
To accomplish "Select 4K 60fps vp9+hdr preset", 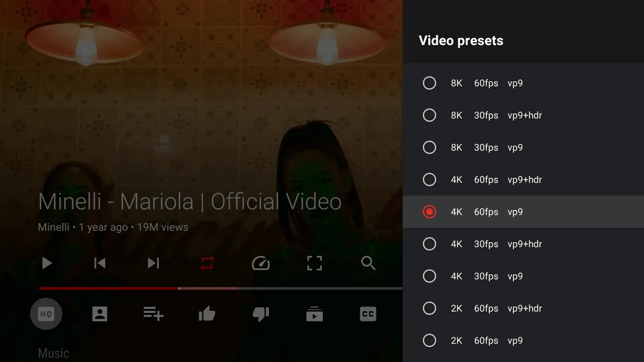I will 523,179.
